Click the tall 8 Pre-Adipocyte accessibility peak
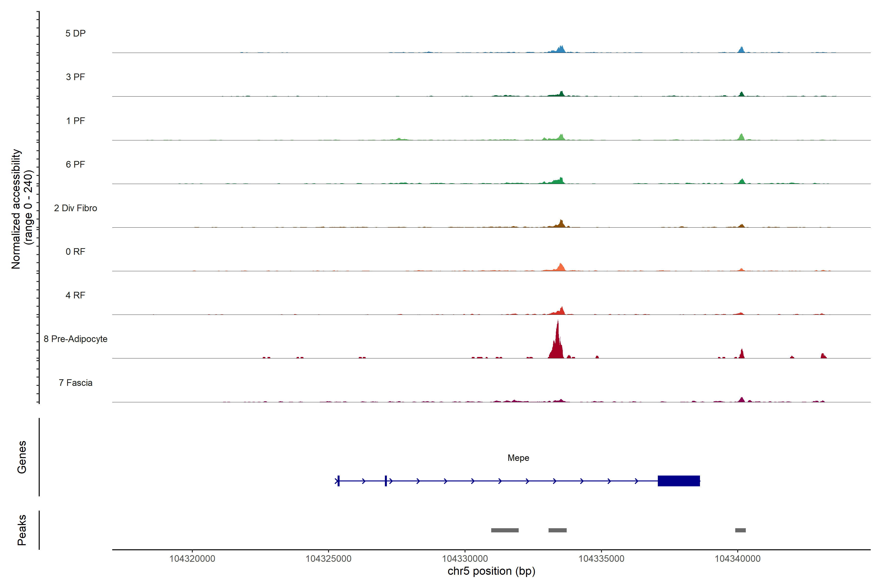Screen dimensions: 882x588 click(558, 343)
